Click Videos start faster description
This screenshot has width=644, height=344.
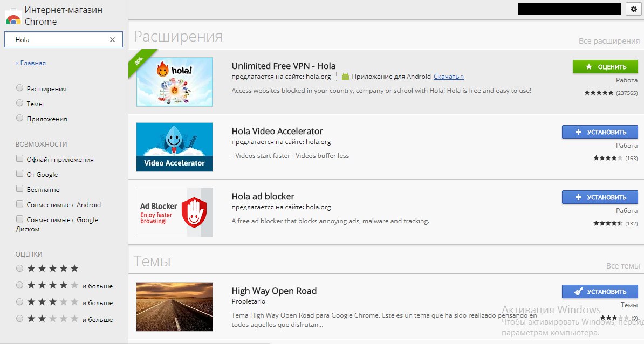coord(290,156)
